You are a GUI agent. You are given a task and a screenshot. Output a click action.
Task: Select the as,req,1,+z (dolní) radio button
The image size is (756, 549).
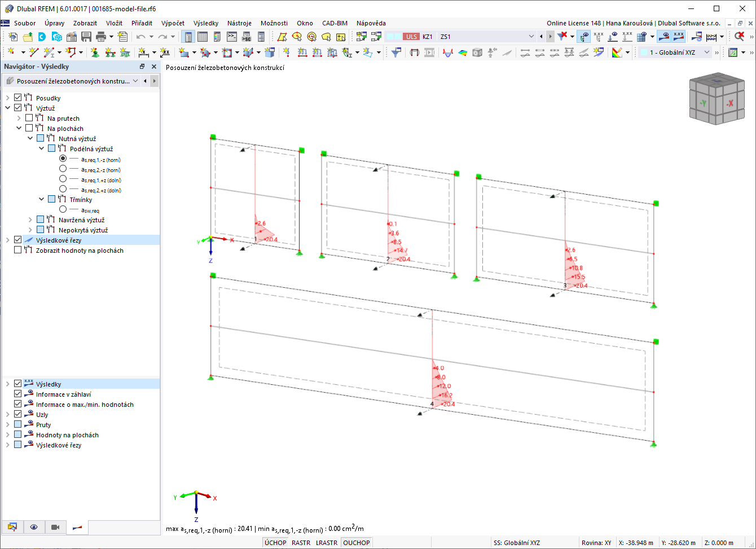tap(63, 179)
